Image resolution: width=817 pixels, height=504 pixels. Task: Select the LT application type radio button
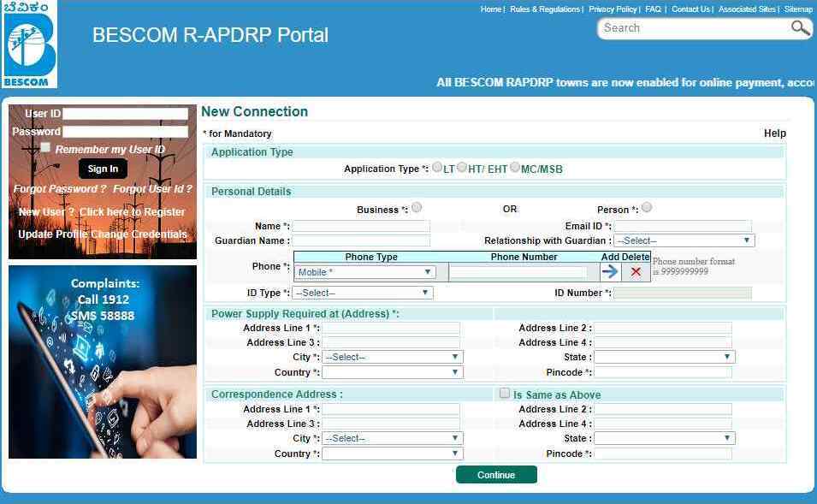click(x=435, y=168)
